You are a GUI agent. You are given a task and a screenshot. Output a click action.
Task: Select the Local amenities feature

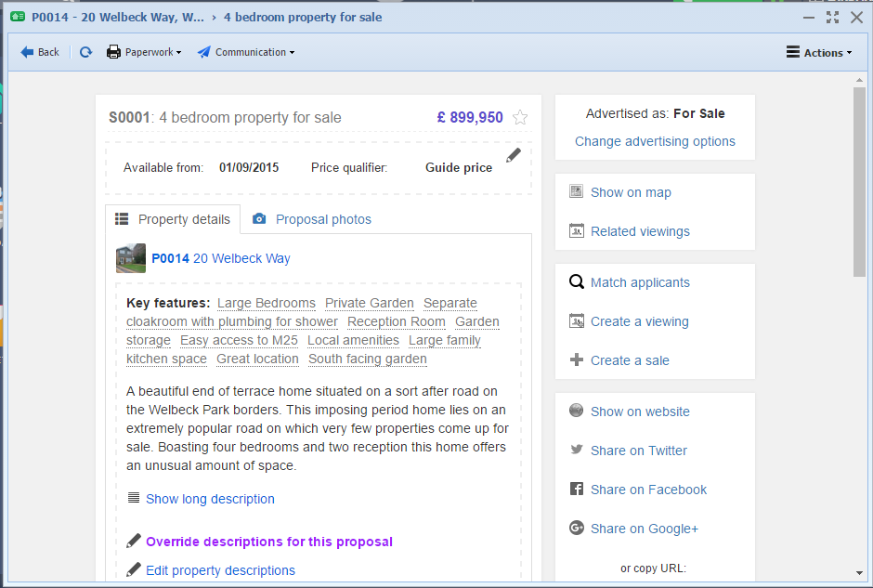coord(353,340)
